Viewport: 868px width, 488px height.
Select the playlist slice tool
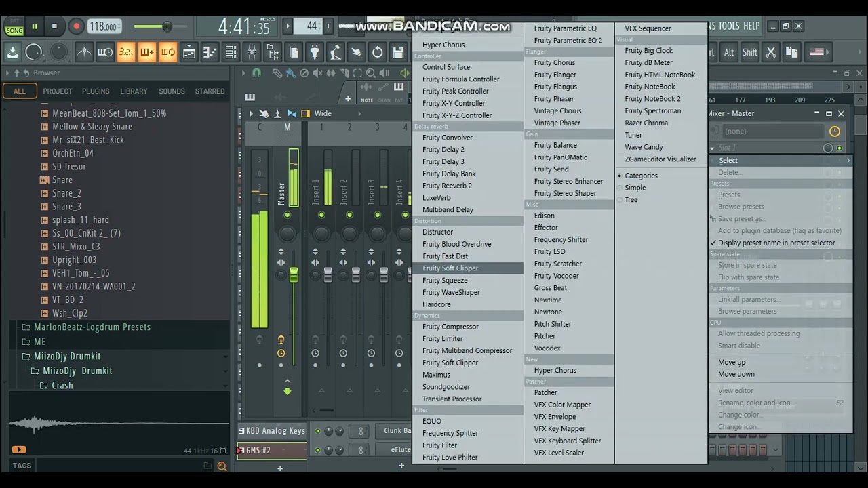point(344,73)
